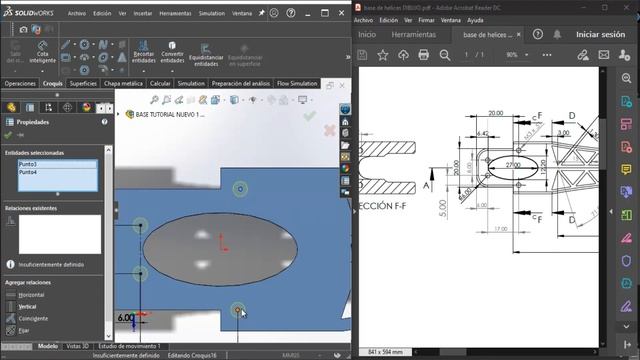Confirm sketch with green corner checkmark
Image resolution: width=640 pixels, height=360 pixels.
pos(309,116)
